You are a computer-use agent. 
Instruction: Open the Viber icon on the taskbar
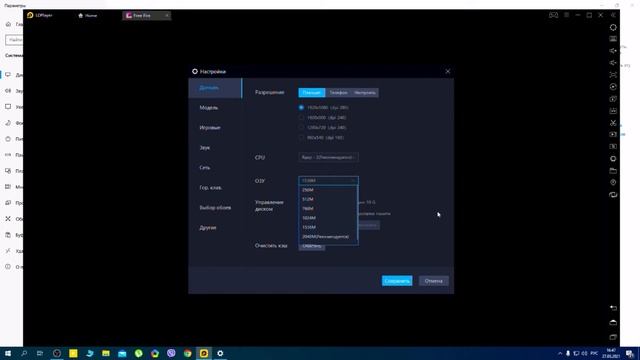pyautogui.click(x=171, y=353)
